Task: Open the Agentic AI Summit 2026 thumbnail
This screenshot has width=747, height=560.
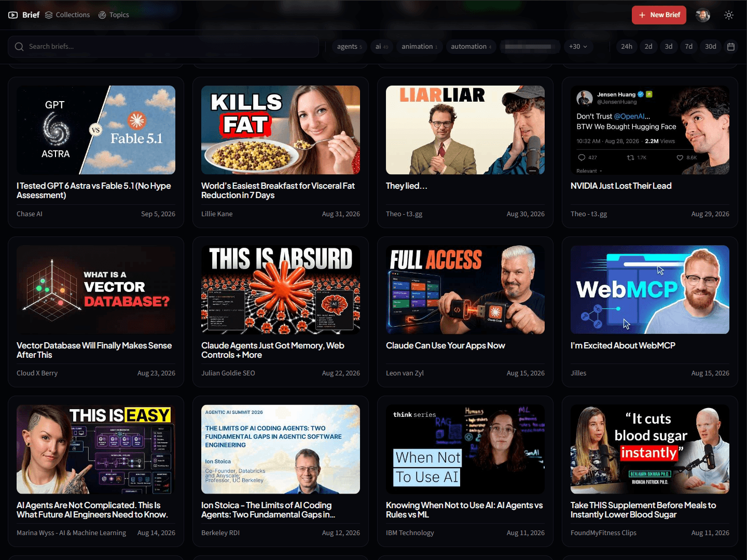Action: click(281, 450)
